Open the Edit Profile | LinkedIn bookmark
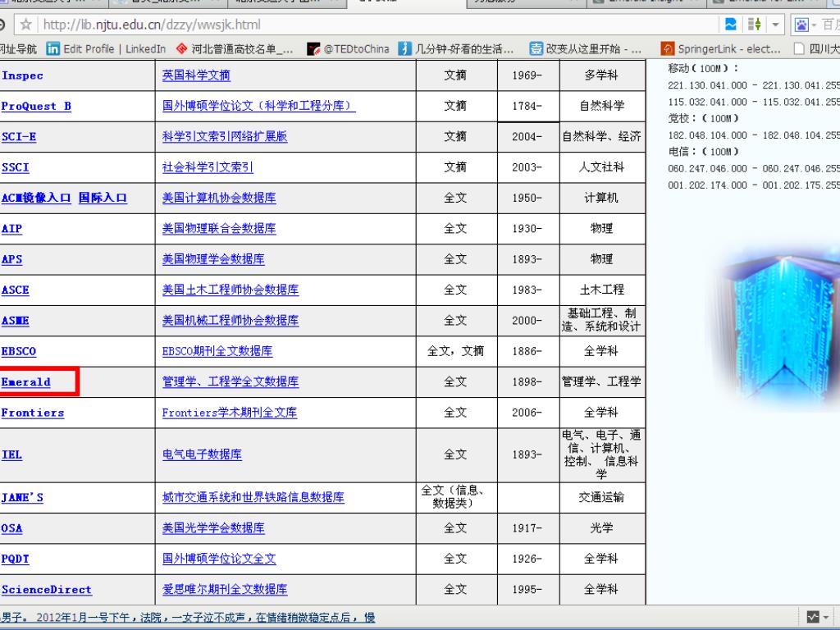This screenshot has width=840, height=630. [x=106, y=48]
